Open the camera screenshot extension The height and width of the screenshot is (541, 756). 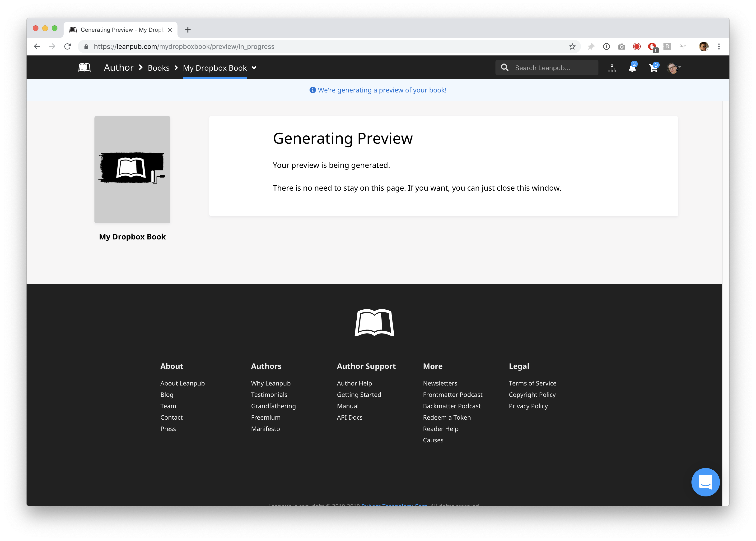point(621,47)
